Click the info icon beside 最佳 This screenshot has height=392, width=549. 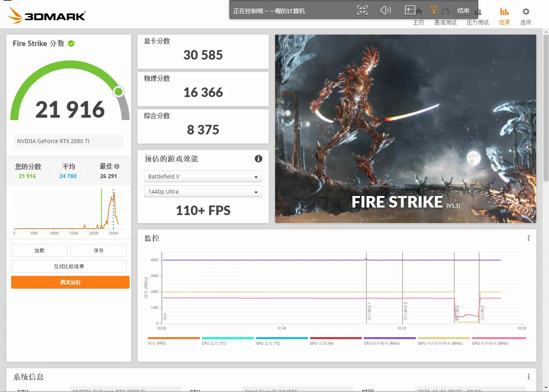pos(117,166)
